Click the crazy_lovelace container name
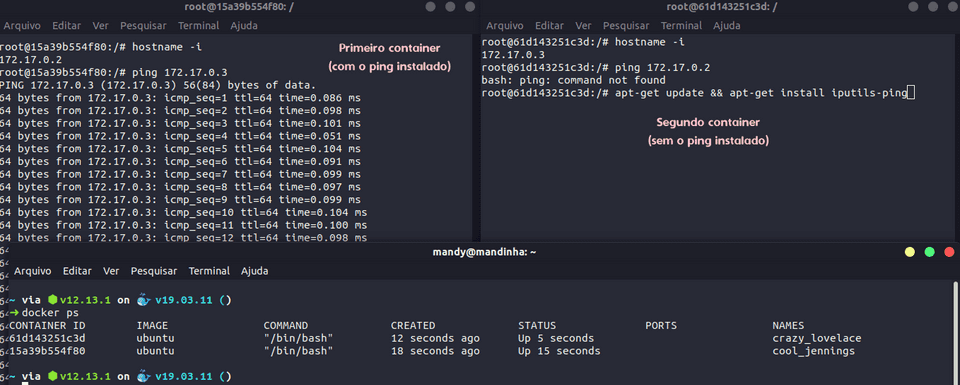Viewport: 960px width, 385px height. [817, 338]
